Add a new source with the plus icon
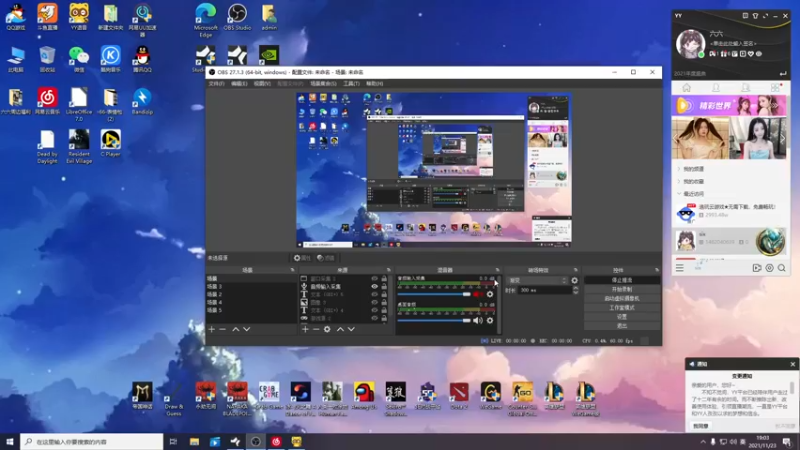 point(305,330)
